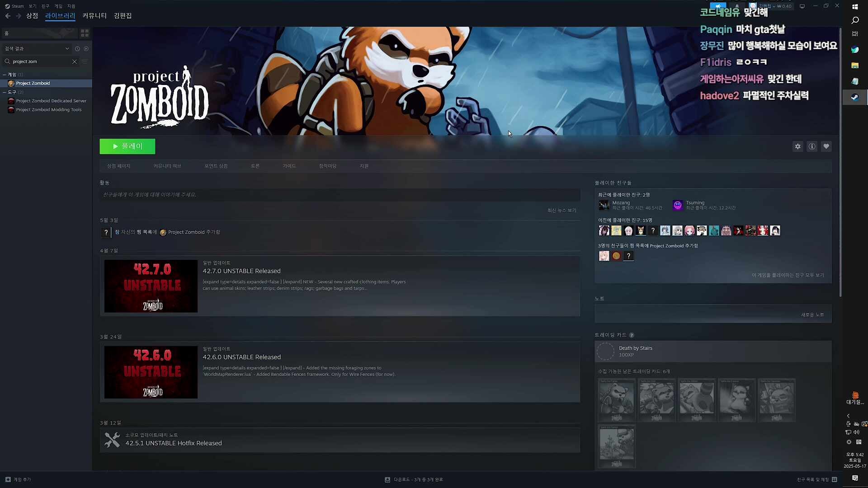
Task: Open Task View taskbar icon
Action: (x=855, y=34)
